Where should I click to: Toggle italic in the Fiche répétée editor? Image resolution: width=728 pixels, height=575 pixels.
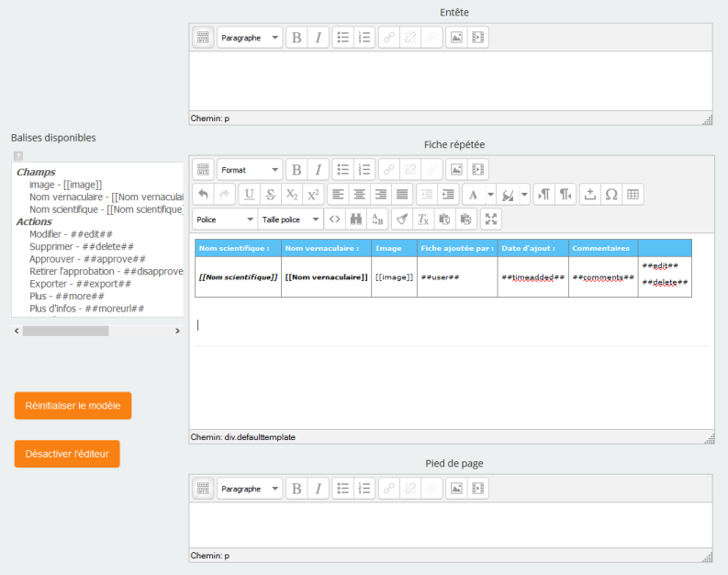(318, 170)
